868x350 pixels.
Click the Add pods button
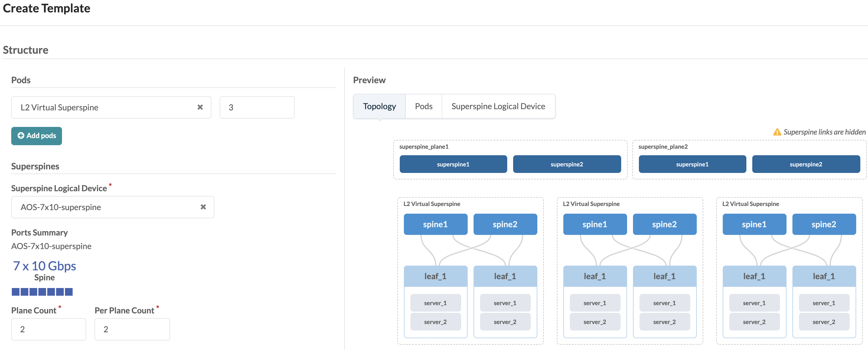pyautogui.click(x=36, y=136)
